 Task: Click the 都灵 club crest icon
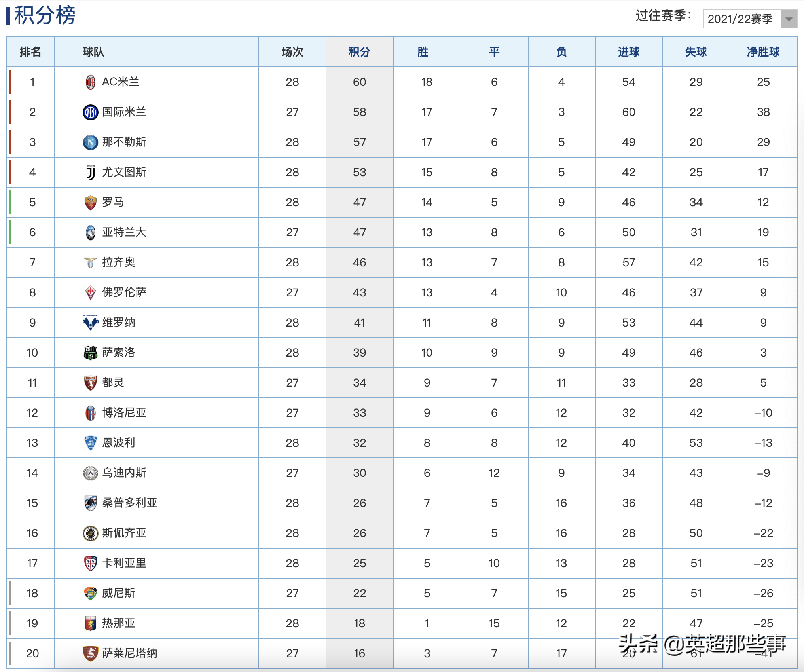tap(91, 383)
